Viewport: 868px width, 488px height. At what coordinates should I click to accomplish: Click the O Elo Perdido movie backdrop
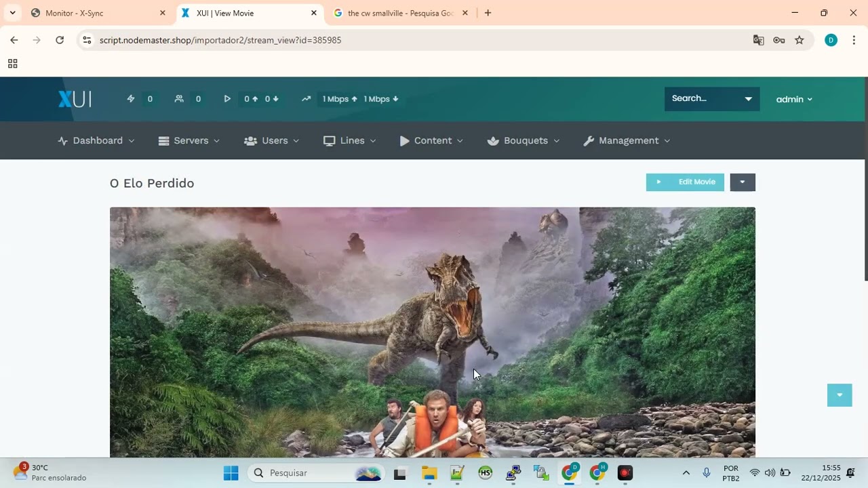pyautogui.click(x=433, y=332)
